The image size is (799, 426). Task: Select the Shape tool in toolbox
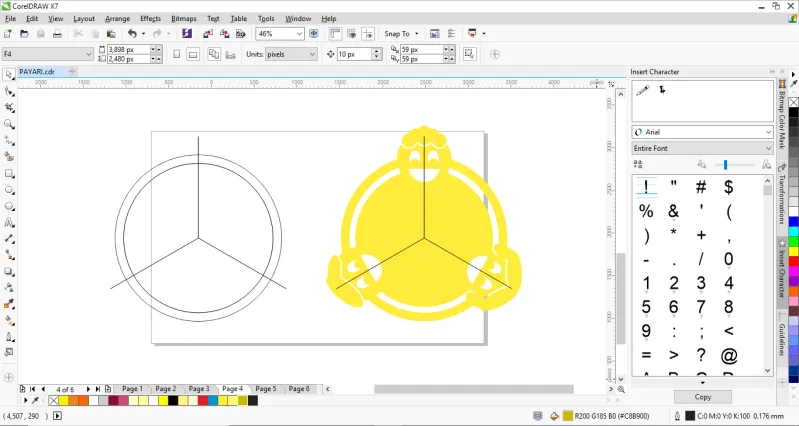coord(9,91)
